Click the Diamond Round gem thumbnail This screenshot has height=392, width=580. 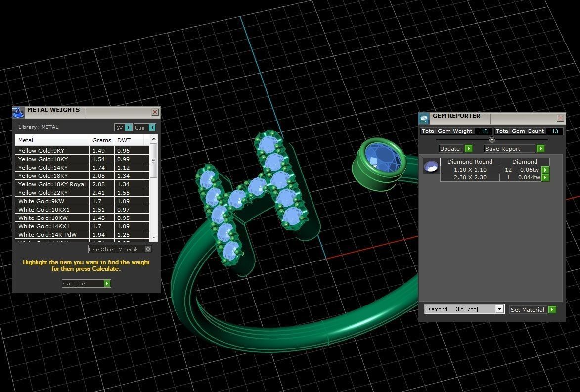point(431,167)
